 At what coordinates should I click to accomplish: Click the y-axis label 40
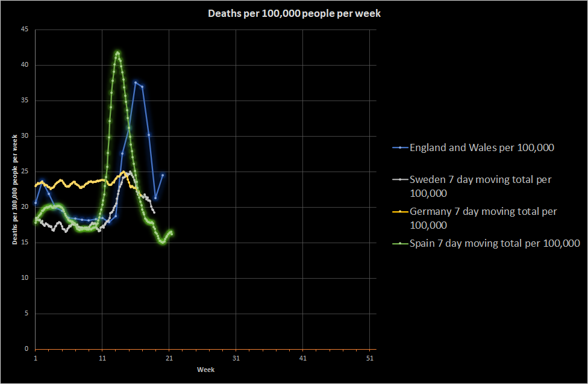25,65
